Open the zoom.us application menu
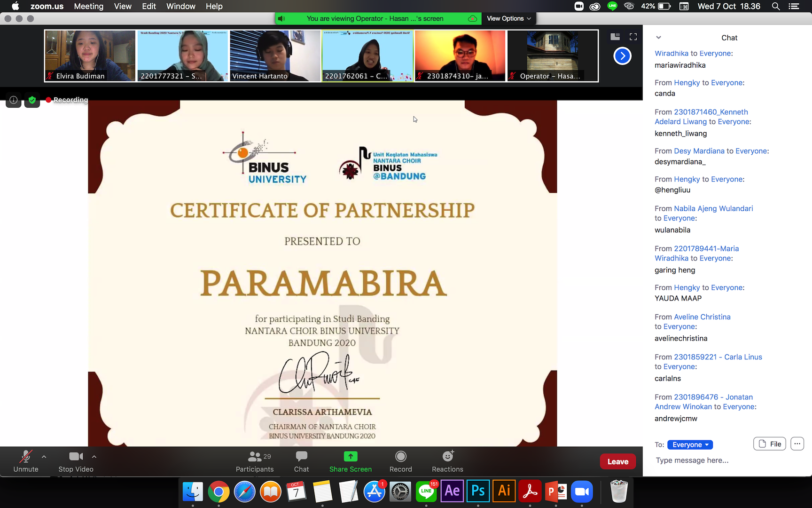This screenshot has height=508, width=812. [x=47, y=6]
